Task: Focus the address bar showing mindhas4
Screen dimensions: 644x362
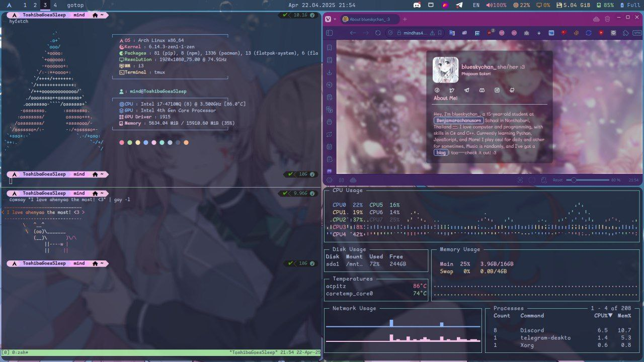Action: pos(415,33)
